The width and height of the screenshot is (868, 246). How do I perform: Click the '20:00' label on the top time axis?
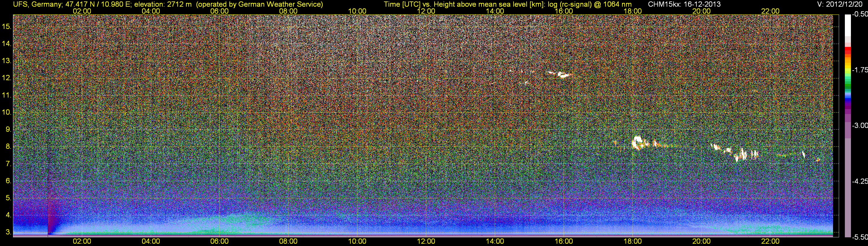[x=702, y=11]
